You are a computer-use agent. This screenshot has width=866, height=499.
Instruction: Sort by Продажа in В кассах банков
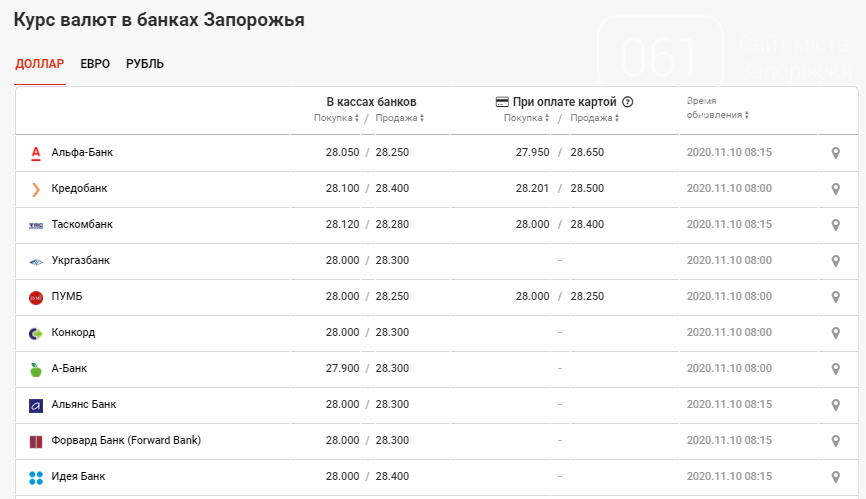[x=400, y=118]
